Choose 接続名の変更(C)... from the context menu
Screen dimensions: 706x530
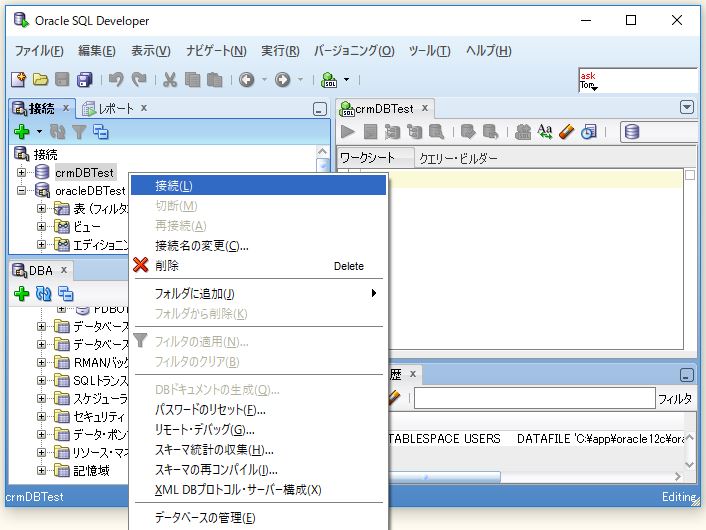click(x=258, y=246)
